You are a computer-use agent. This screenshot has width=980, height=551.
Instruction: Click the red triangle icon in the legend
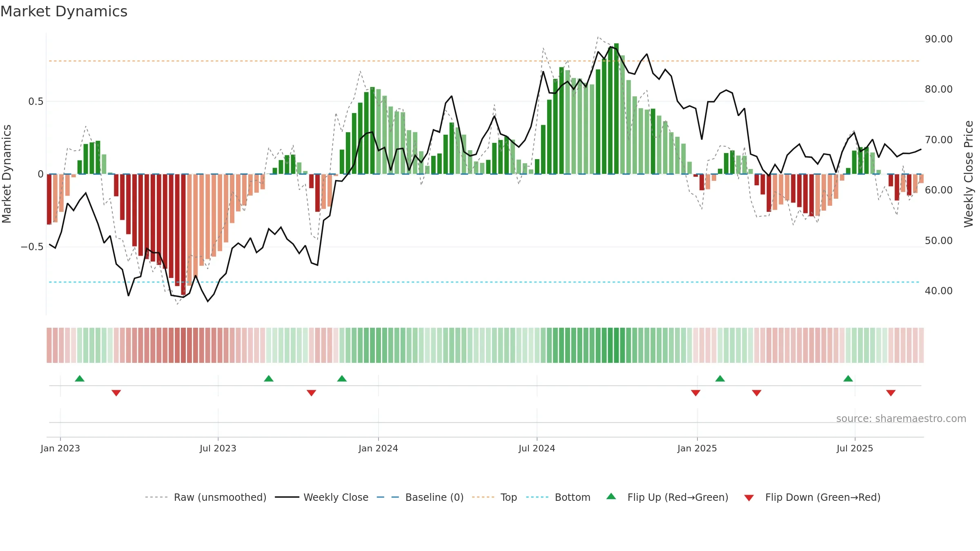click(x=749, y=498)
